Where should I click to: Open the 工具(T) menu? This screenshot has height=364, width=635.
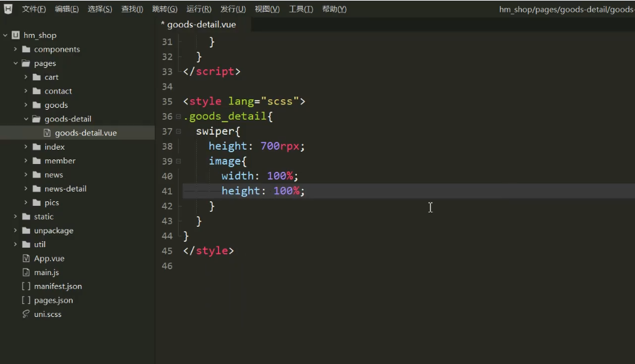click(x=301, y=9)
